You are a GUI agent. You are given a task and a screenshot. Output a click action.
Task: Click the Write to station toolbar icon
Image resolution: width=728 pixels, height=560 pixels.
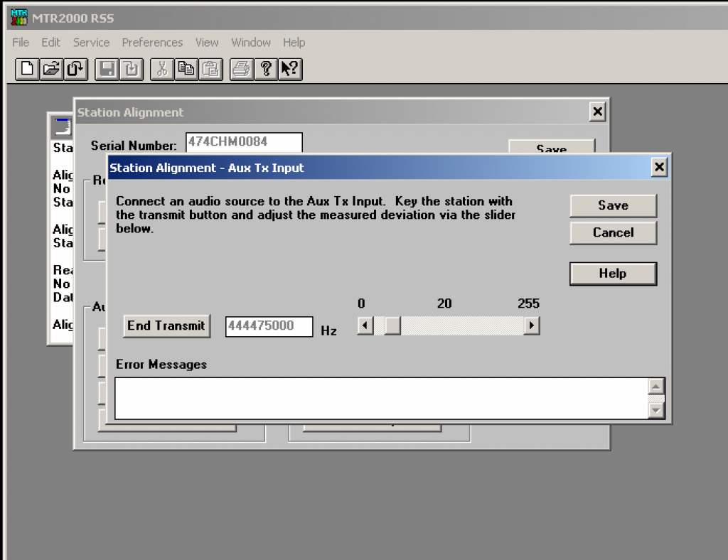[x=132, y=70]
